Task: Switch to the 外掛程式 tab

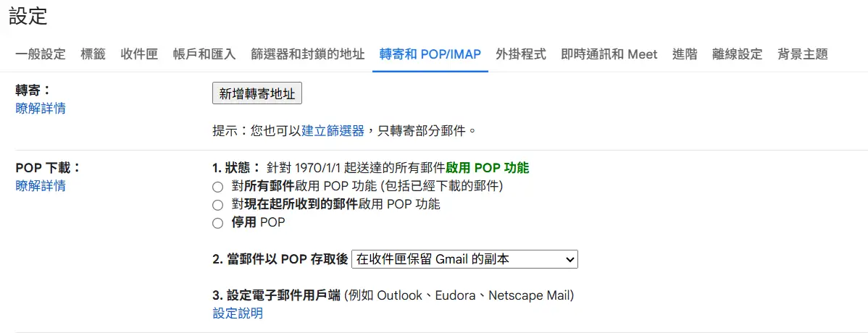Action: click(x=521, y=54)
